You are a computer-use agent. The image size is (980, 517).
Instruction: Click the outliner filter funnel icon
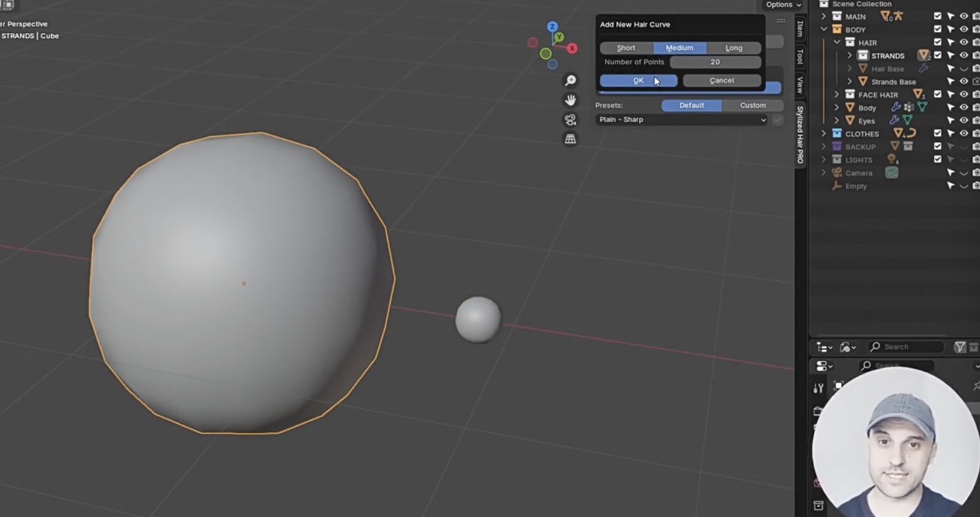960,347
